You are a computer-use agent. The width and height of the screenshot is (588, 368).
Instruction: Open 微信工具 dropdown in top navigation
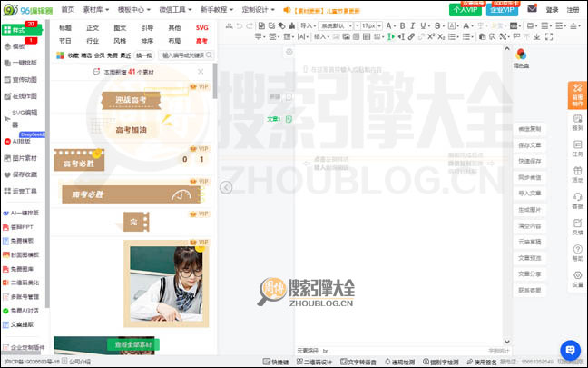175,9
